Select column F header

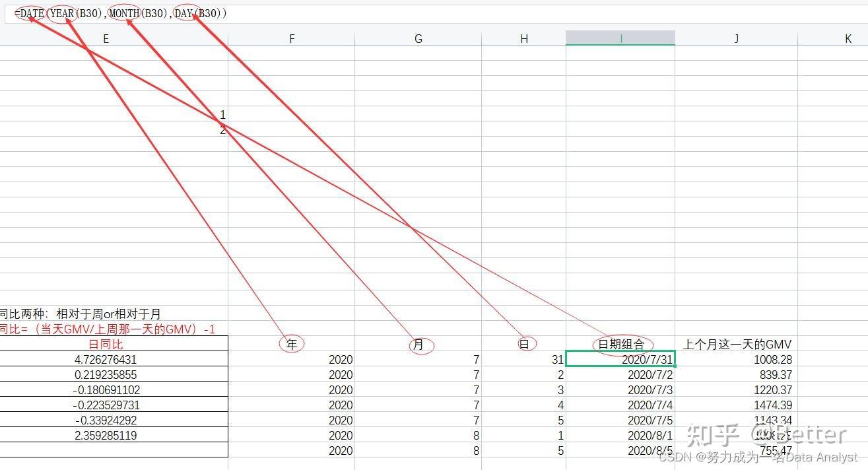tap(292, 39)
